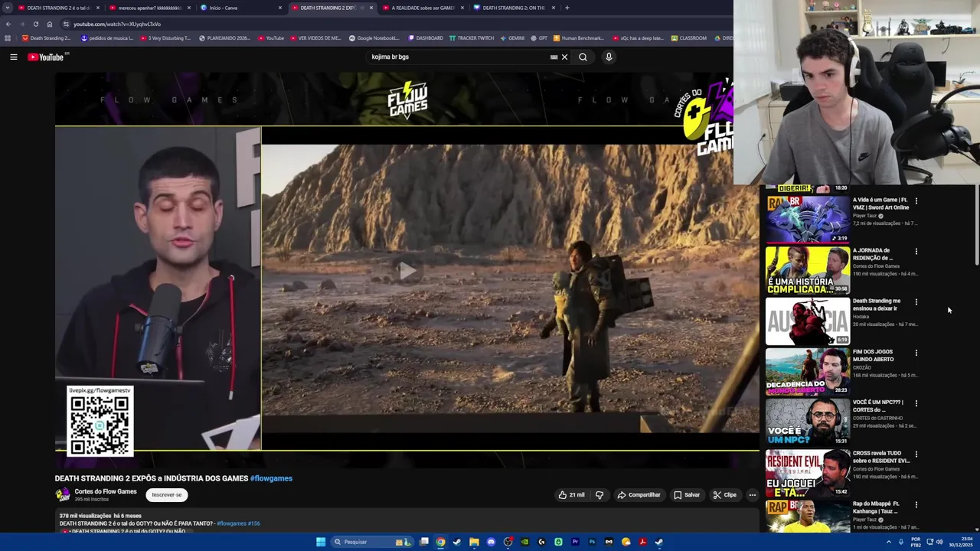
Task: Click the Inscrever-se subscribe button
Action: click(167, 495)
